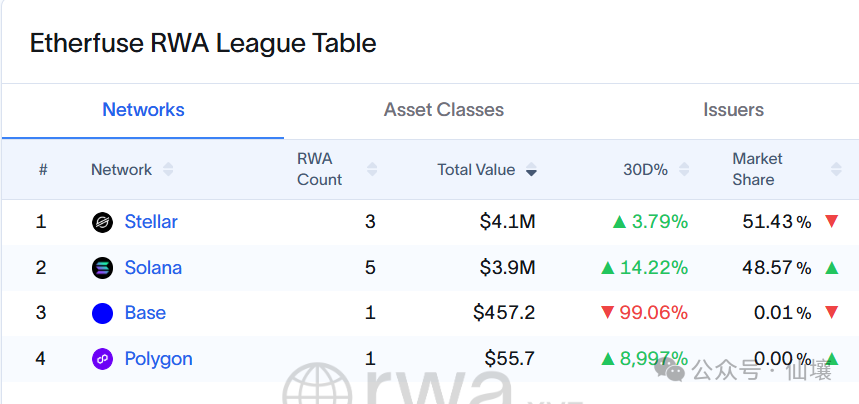Toggle the Total Value descending sort arrow
This screenshot has height=404, width=859.
(x=531, y=171)
